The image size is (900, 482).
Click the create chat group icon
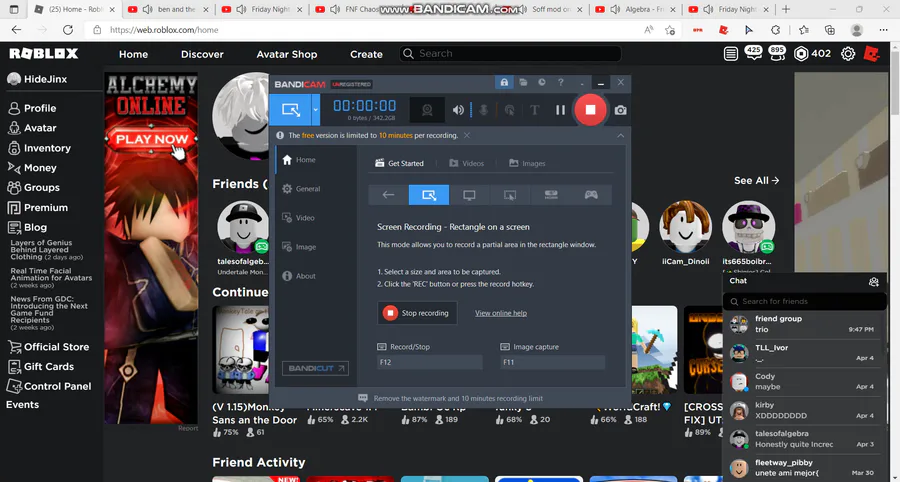tap(874, 281)
